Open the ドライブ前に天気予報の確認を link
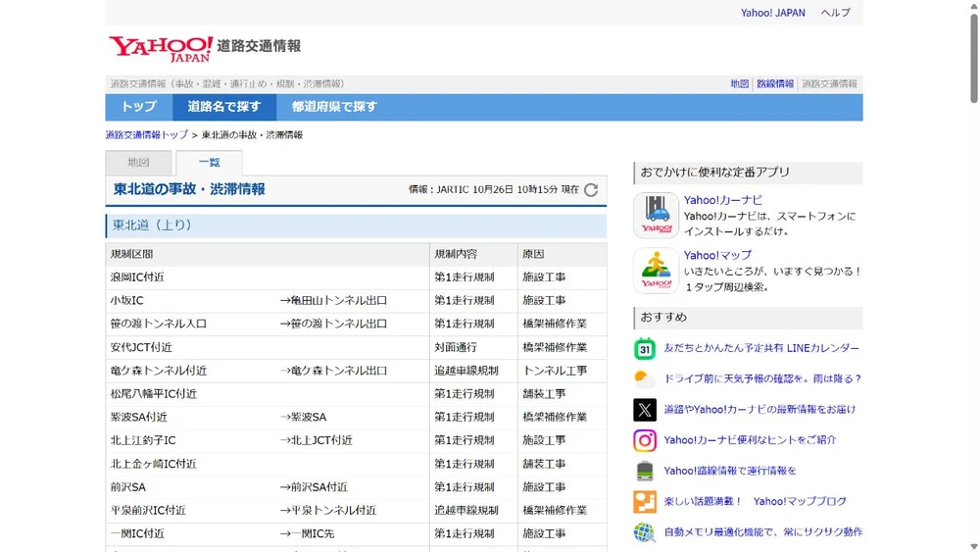Image resolution: width=980 pixels, height=552 pixels. [x=762, y=378]
